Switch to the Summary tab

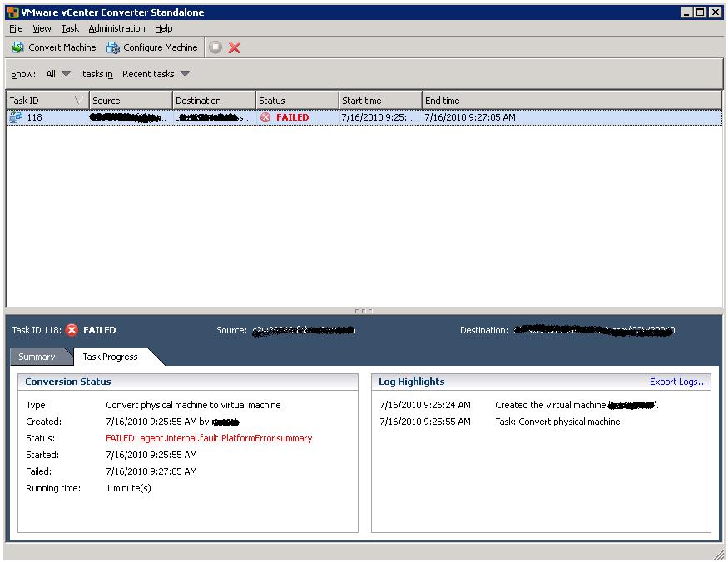[40, 356]
